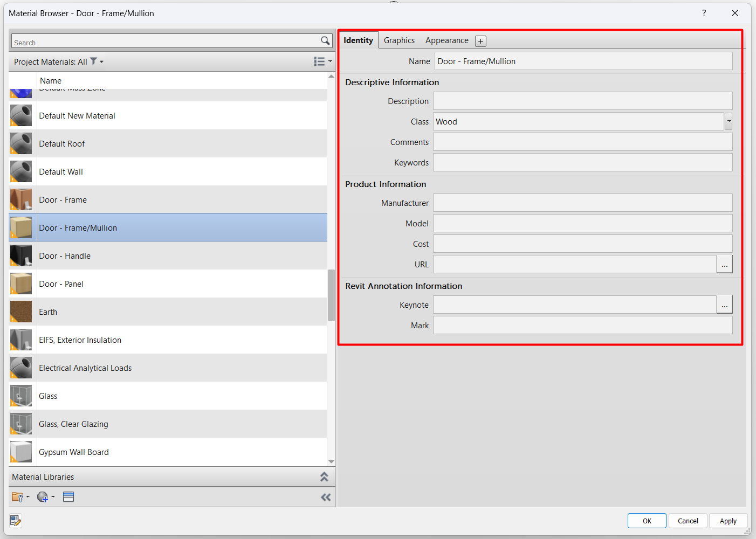Viewport: 756px width, 539px height.
Task: Click the Keywords field
Action: [583, 162]
